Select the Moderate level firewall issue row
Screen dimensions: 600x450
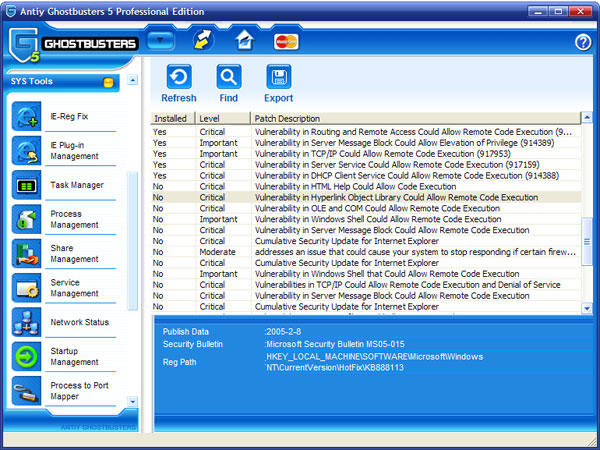coord(366,252)
